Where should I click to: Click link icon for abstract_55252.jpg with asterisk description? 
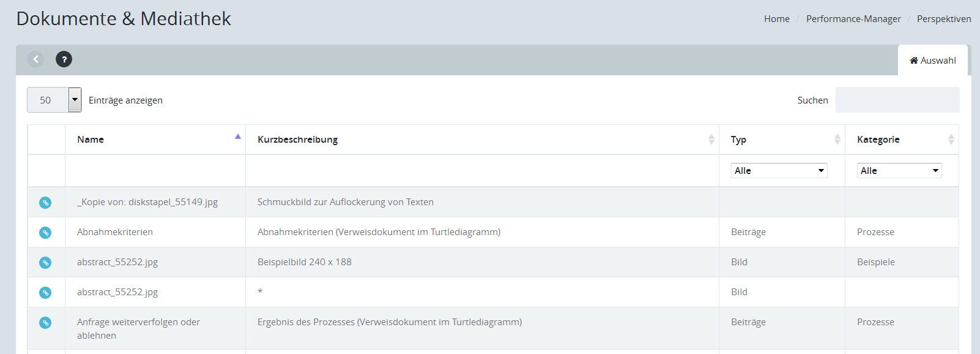click(x=45, y=293)
